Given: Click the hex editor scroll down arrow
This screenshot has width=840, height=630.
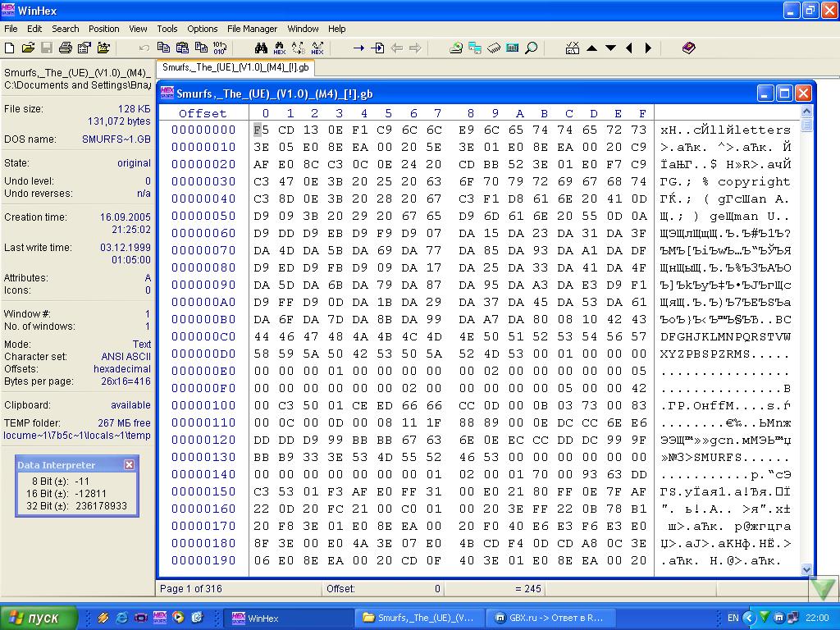Looking at the screenshot, I should click(x=806, y=569).
